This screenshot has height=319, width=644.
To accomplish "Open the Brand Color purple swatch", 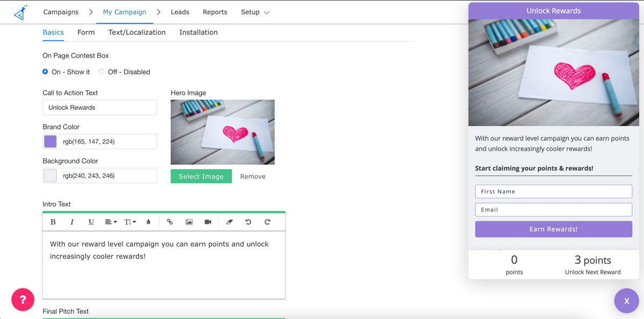I will pyautogui.click(x=50, y=141).
